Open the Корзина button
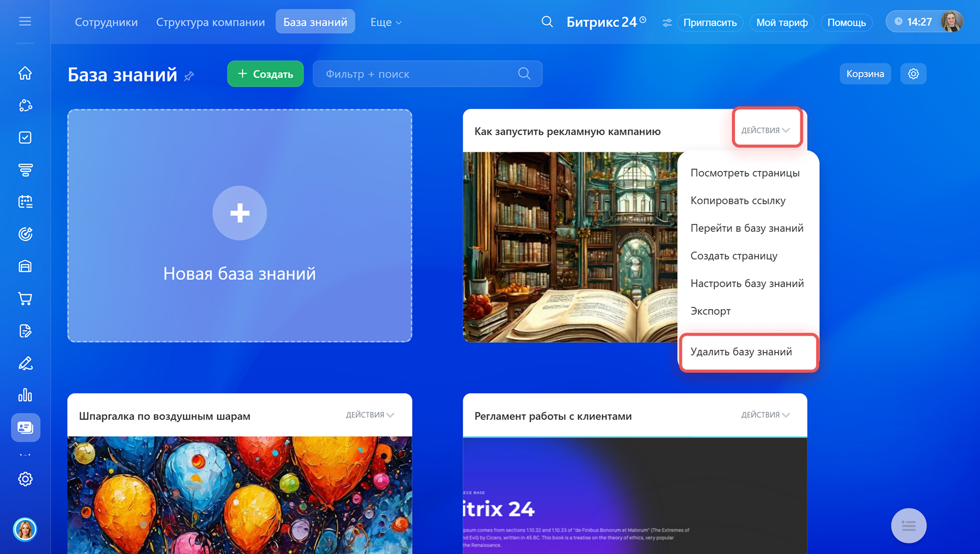Viewport: 980px width, 554px height. (x=865, y=74)
